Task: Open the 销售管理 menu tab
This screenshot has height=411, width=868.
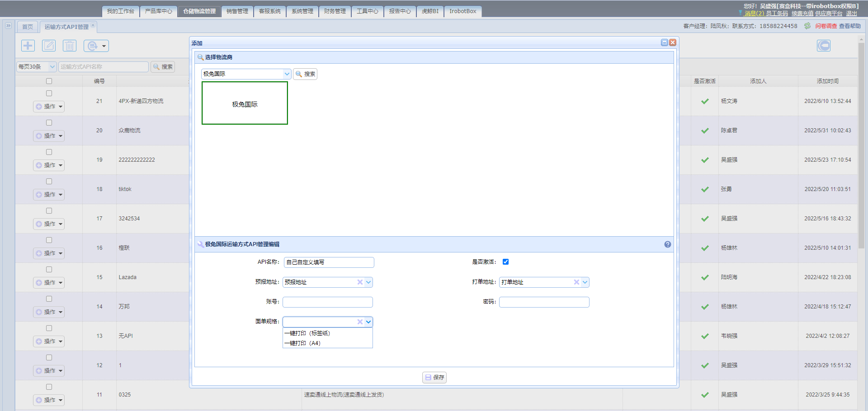Action: [x=237, y=11]
